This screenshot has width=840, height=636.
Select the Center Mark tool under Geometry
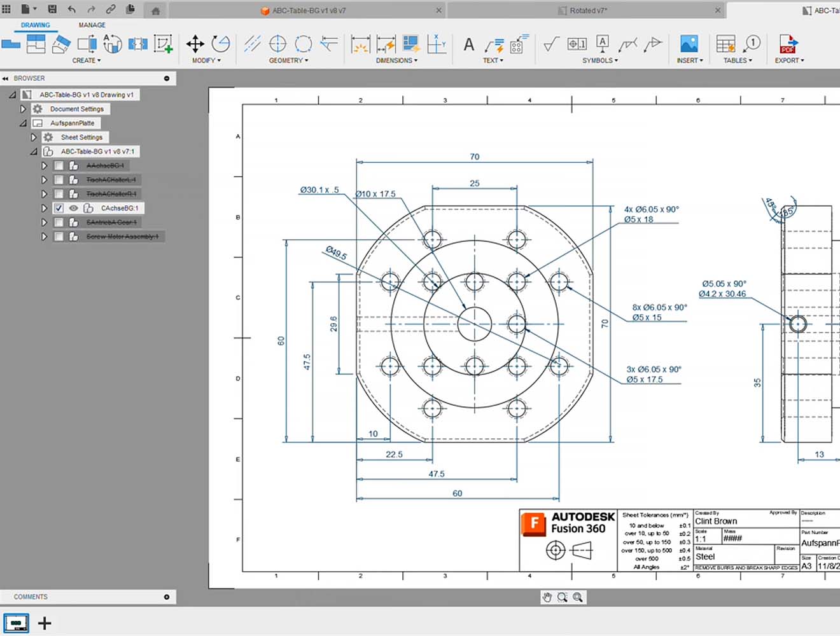pos(278,43)
